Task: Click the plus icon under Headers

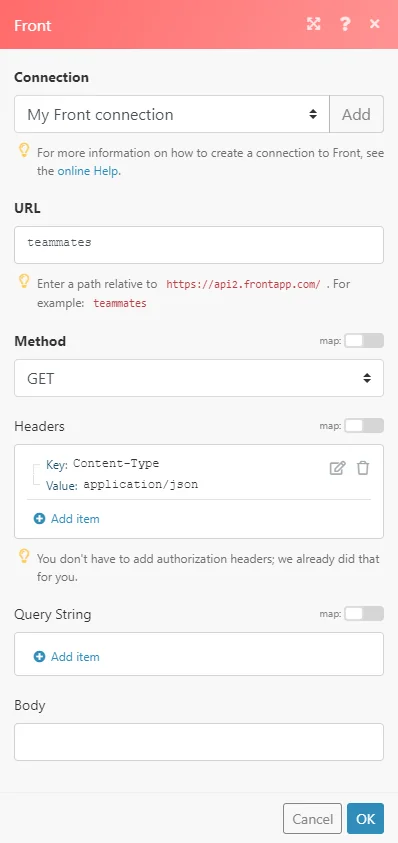Action: pos(39,519)
